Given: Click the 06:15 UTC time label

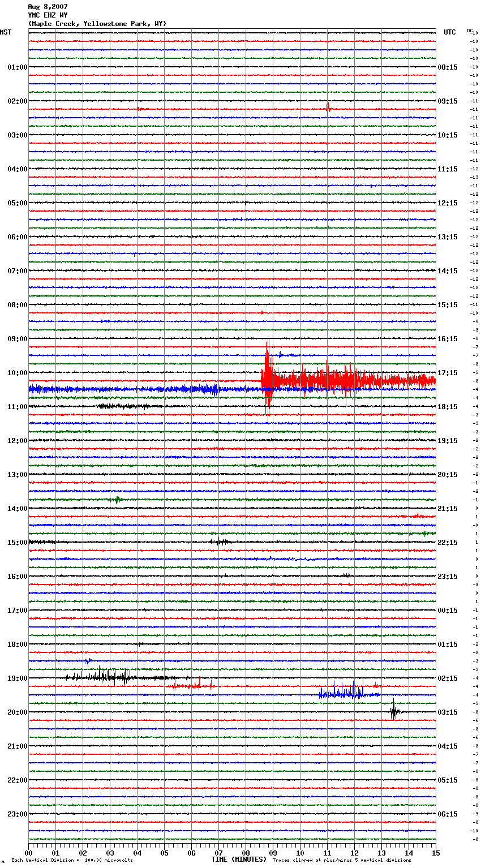Looking at the screenshot, I should coord(448,814).
